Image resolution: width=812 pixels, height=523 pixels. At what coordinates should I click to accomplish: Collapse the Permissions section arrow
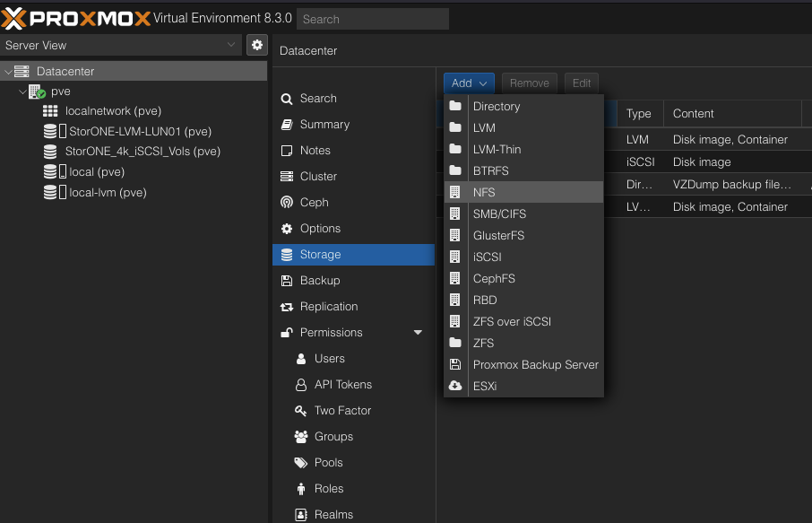point(418,332)
